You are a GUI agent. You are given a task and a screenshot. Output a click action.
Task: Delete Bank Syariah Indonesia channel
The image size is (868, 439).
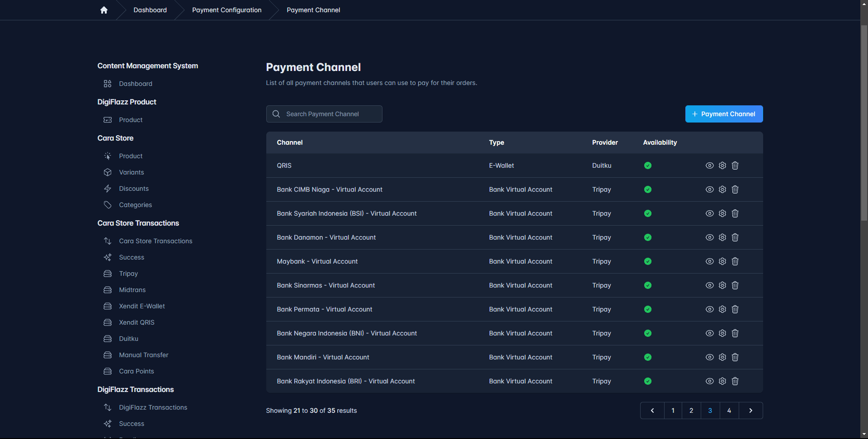tap(735, 213)
